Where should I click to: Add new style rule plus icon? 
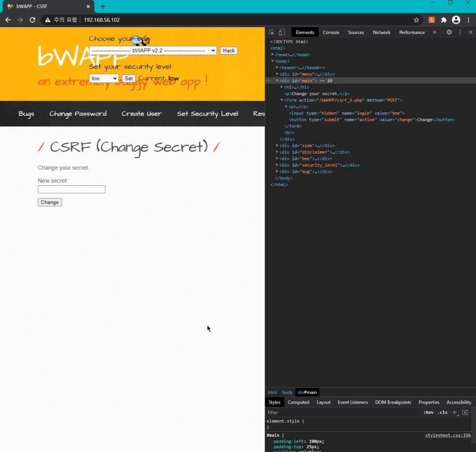click(x=455, y=413)
